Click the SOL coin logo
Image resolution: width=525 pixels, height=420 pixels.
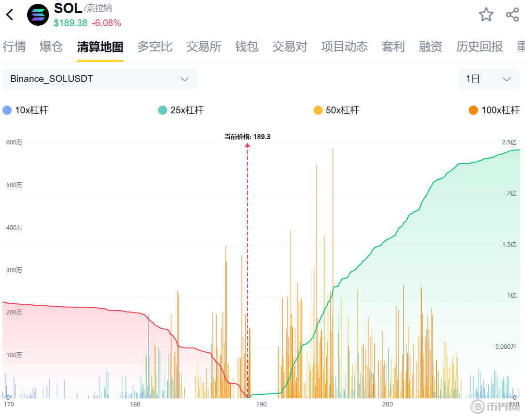click(x=38, y=15)
